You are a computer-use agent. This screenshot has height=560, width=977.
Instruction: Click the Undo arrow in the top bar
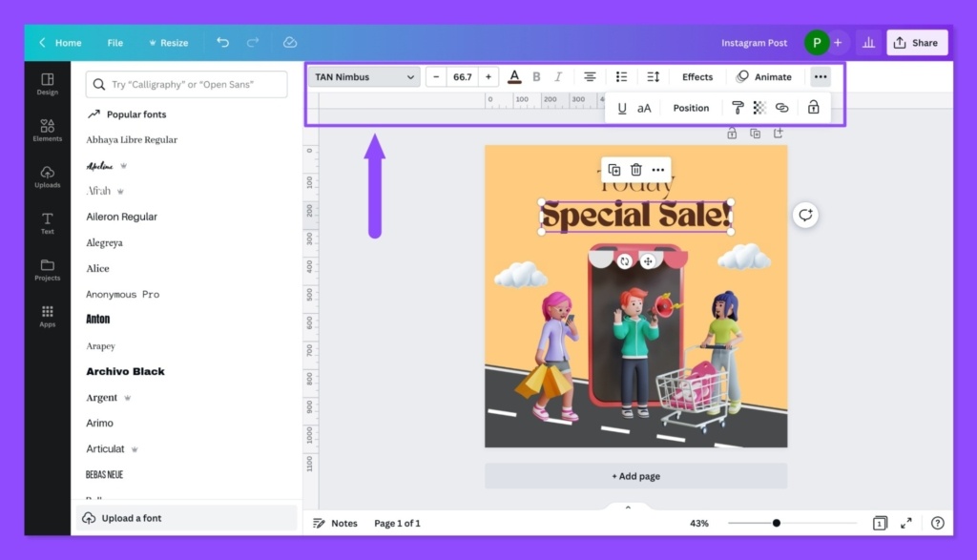pyautogui.click(x=223, y=42)
